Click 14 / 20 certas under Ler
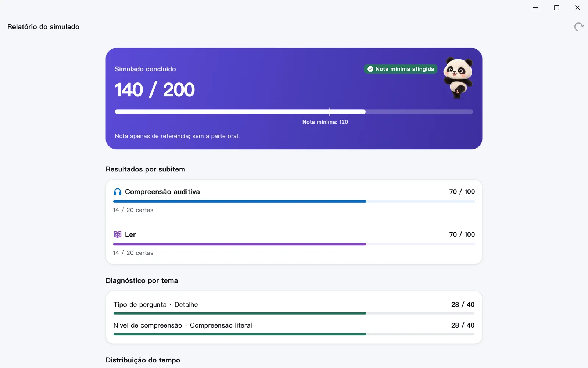Screen dimensions: 588x368 pyautogui.click(x=133, y=253)
